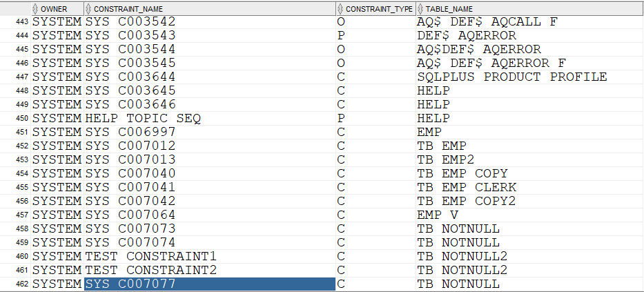The image size is (644, 292).
Task: Select constraint SYS C007042 cell
Action: coord(210,202)
